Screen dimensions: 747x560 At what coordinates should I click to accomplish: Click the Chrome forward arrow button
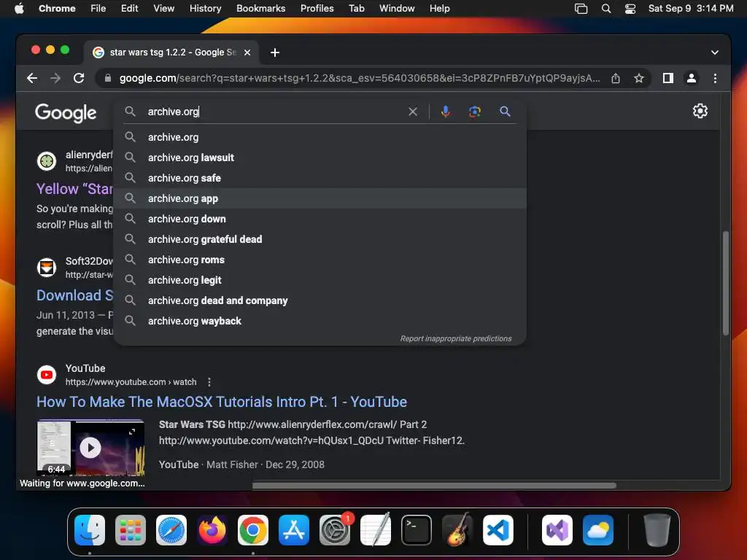click(x=55, y=78)
